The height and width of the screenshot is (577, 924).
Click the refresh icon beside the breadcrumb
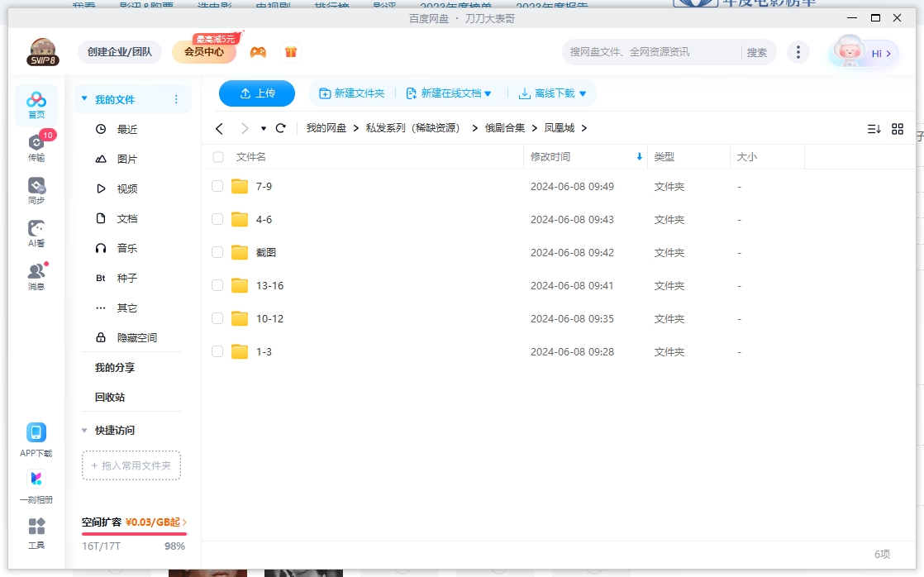tap(280, 128)
